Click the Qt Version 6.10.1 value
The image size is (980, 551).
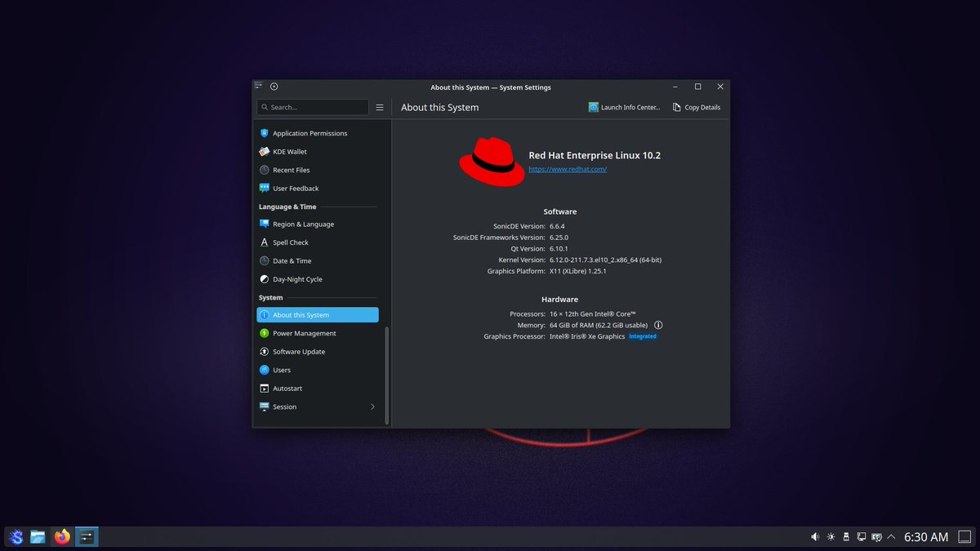coord(559,248)
